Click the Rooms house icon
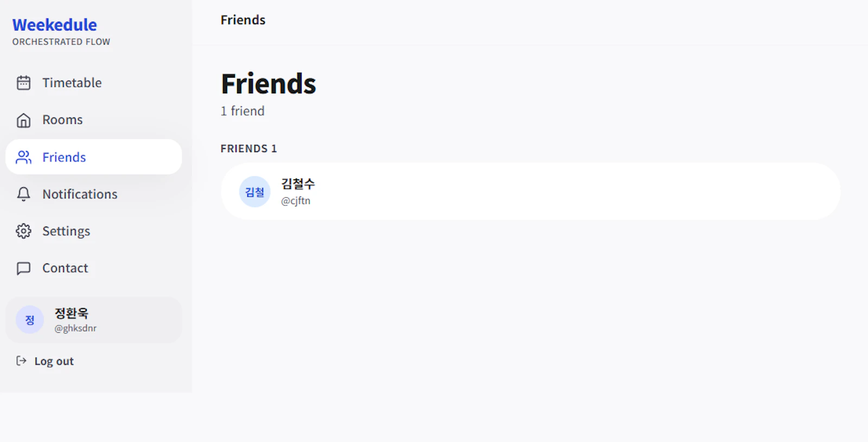 click(23, 120)
